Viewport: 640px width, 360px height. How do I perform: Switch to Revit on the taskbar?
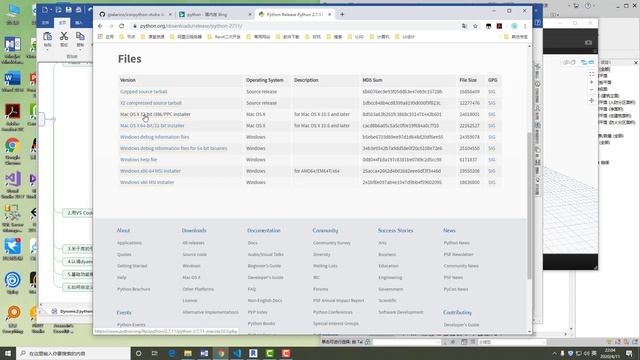[253, 353]
